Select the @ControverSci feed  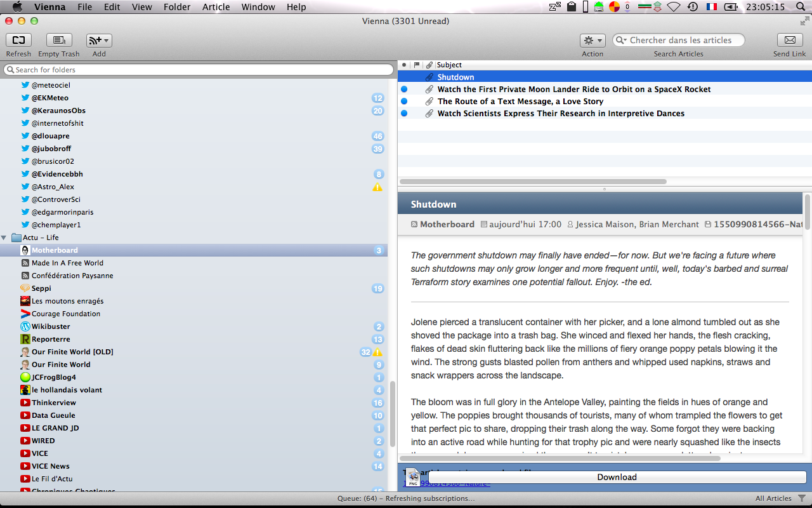coord(56,199)
